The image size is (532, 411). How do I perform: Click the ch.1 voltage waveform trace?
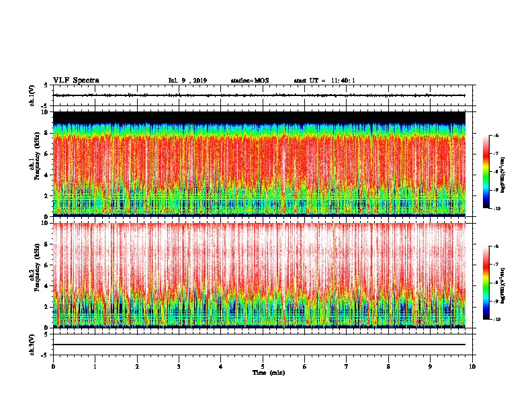(259, 95)
